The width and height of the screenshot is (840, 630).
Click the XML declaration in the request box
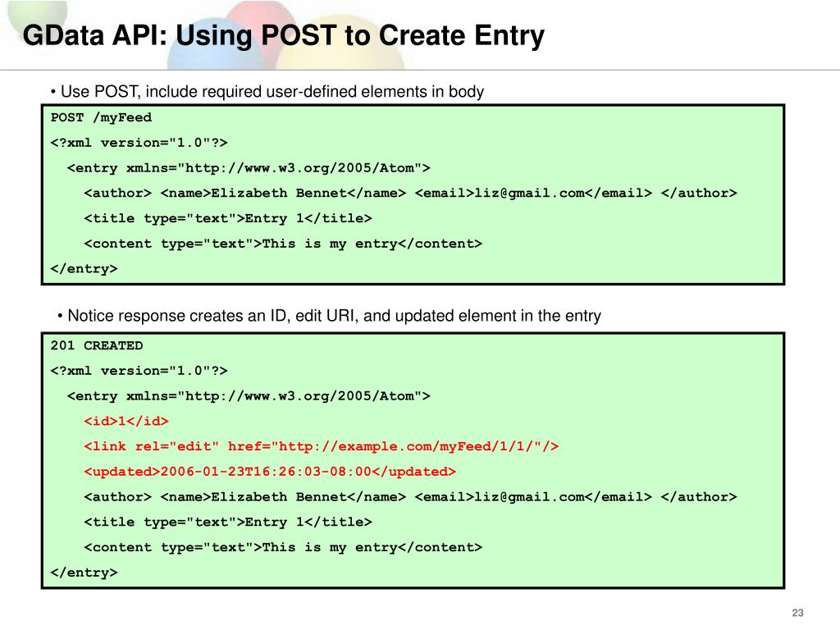click(139, 143)
